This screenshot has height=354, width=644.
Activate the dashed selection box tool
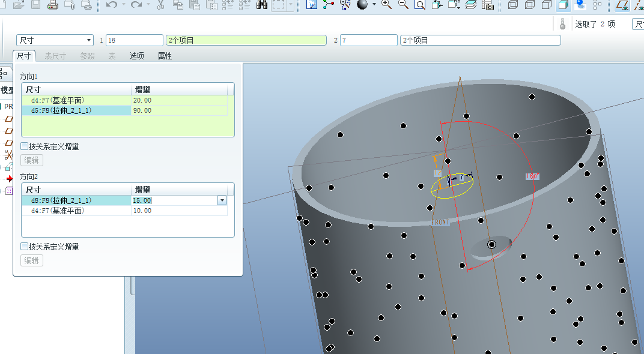coord(279,5)
